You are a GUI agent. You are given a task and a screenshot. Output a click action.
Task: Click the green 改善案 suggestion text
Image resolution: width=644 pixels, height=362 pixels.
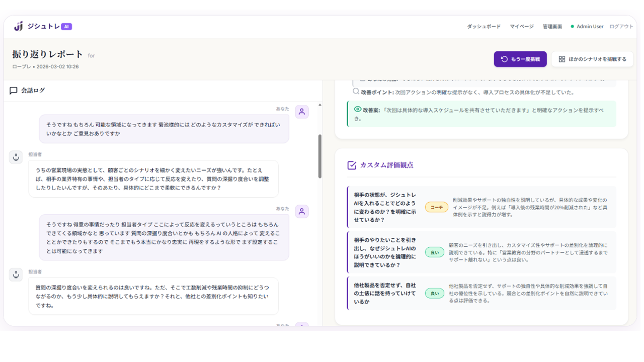coord(481,114)
